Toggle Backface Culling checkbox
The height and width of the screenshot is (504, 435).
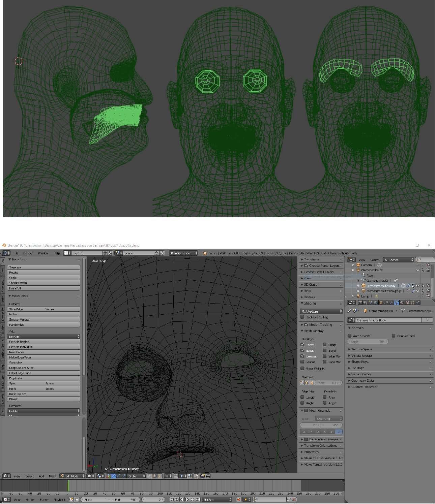tap(302, 317)
